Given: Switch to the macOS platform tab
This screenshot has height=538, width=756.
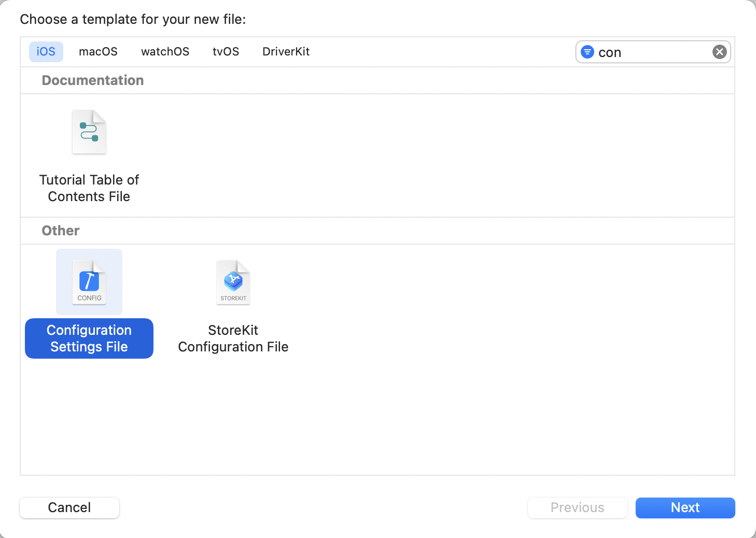Looking at the screenshot, I should coord(98,52).
